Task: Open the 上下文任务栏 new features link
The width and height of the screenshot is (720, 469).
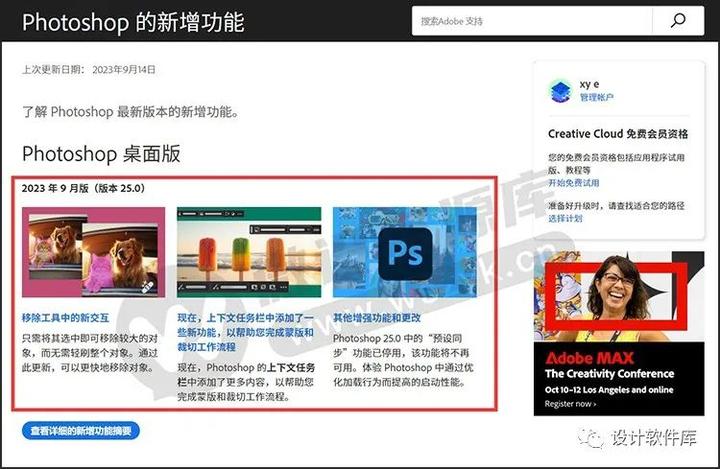Action: [x=246, y=332]
